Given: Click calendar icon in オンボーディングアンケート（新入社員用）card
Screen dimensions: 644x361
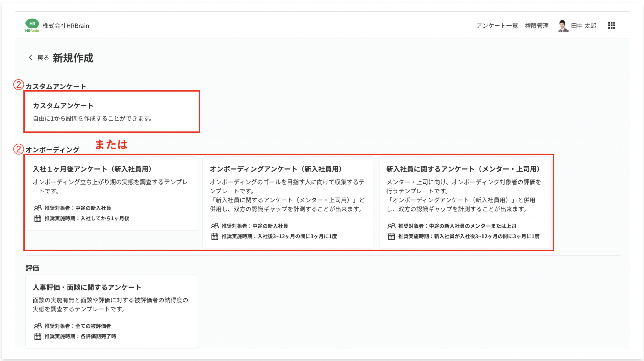Looking at the screenshot, I should tap(215, 237).
